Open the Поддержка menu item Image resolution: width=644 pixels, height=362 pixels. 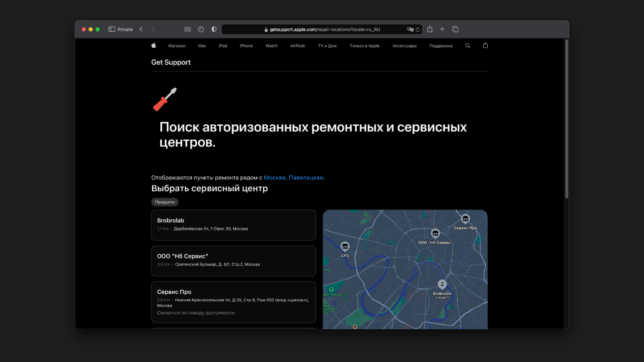click(x=441, y=46)
